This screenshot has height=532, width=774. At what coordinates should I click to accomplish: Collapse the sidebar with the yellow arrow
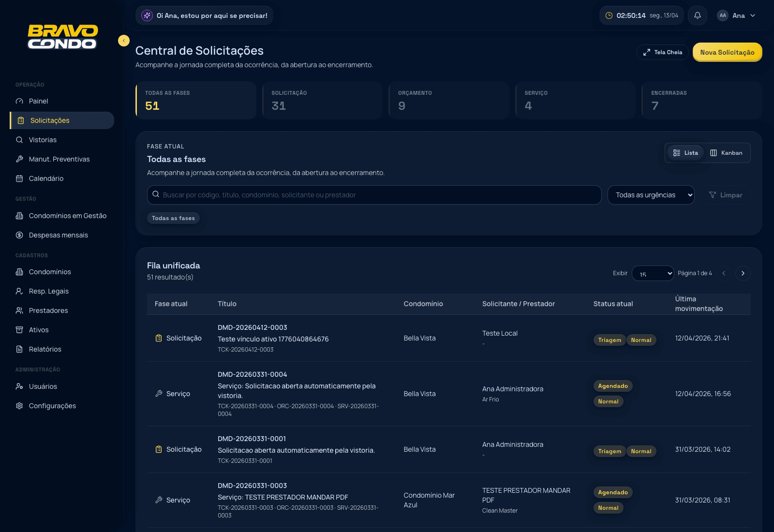[x=124, y=41]
